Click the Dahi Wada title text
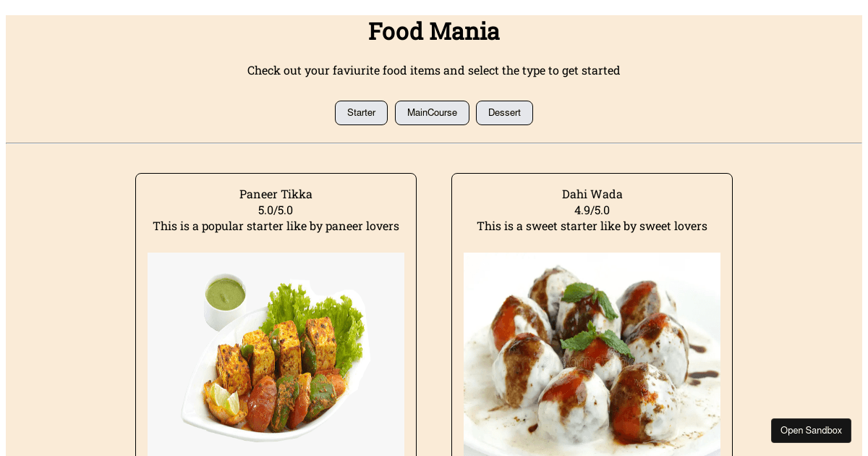This screenshot has width=868, height=456. [x=592, y=194]
